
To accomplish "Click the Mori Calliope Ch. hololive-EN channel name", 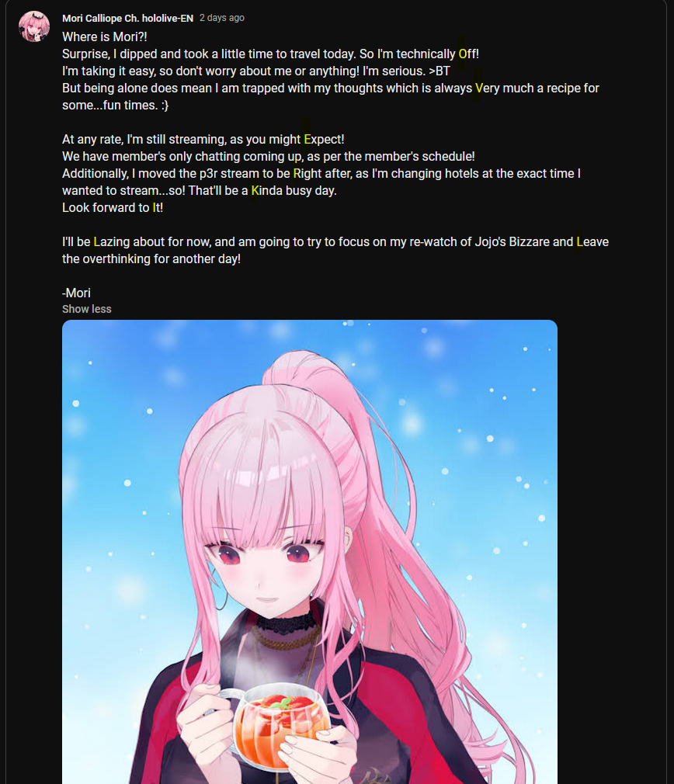I will (x=127, y=18).
